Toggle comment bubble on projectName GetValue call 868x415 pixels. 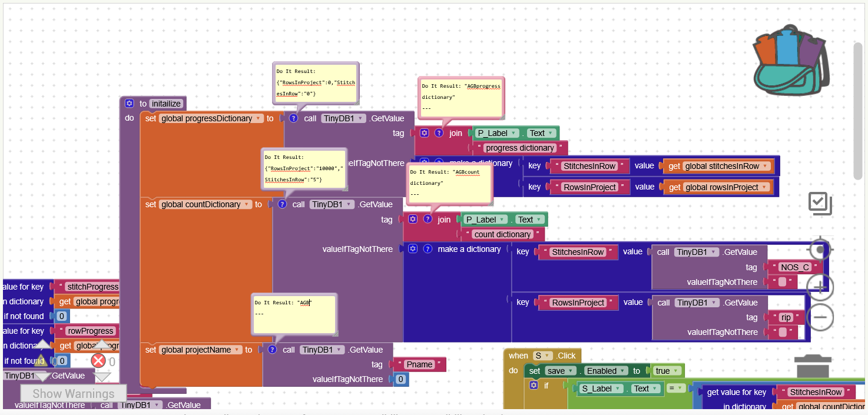tap(272, 350)
